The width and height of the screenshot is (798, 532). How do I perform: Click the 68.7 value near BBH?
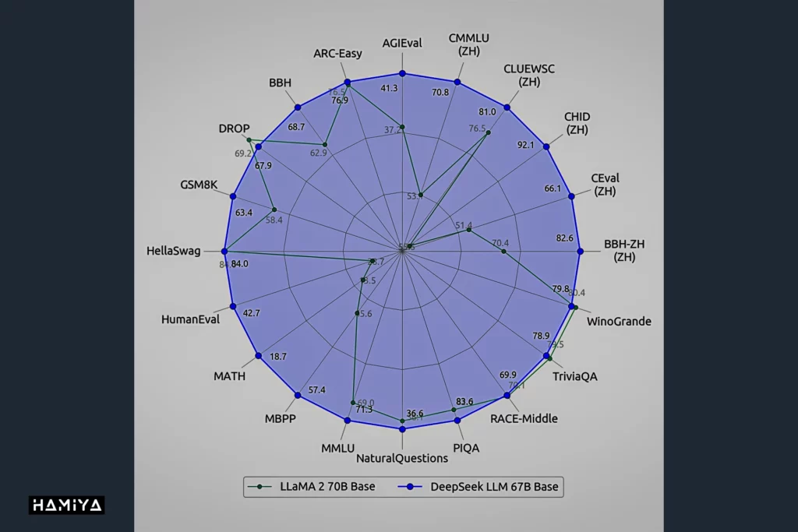pyautogui.click(x=296, y=127)
